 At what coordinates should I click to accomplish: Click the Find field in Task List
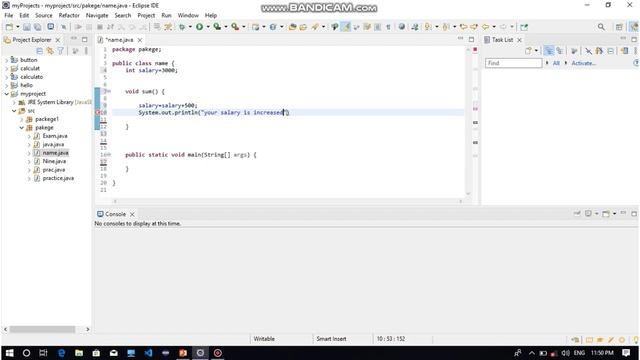click(513, 63)
